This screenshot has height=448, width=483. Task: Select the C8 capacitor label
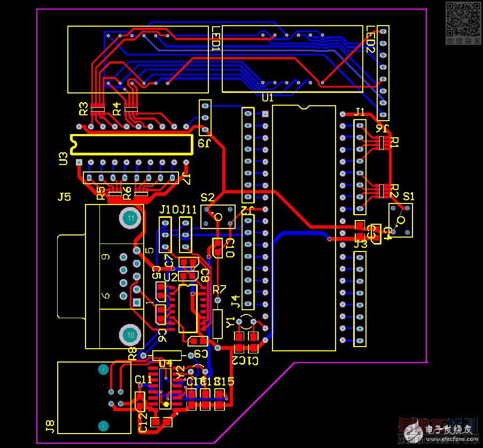[205, 276]
